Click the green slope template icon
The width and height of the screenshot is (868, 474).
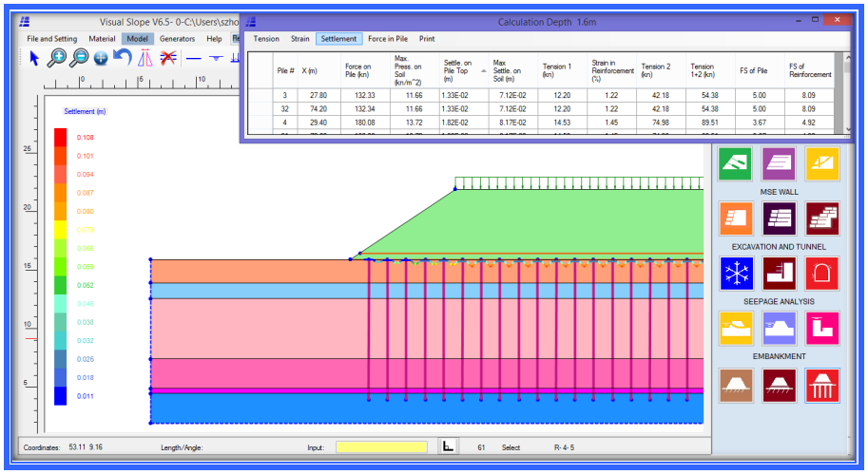736,163
